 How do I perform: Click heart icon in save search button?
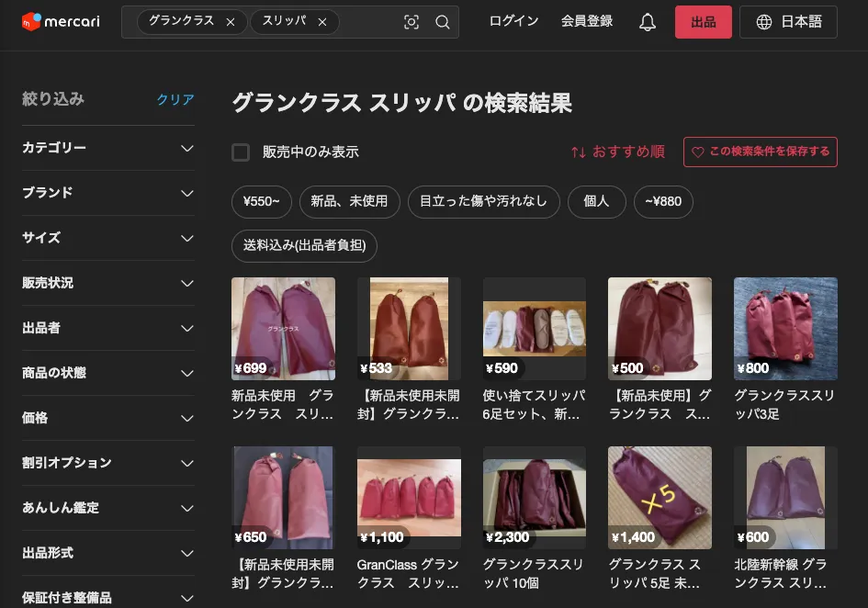(698, 152)
